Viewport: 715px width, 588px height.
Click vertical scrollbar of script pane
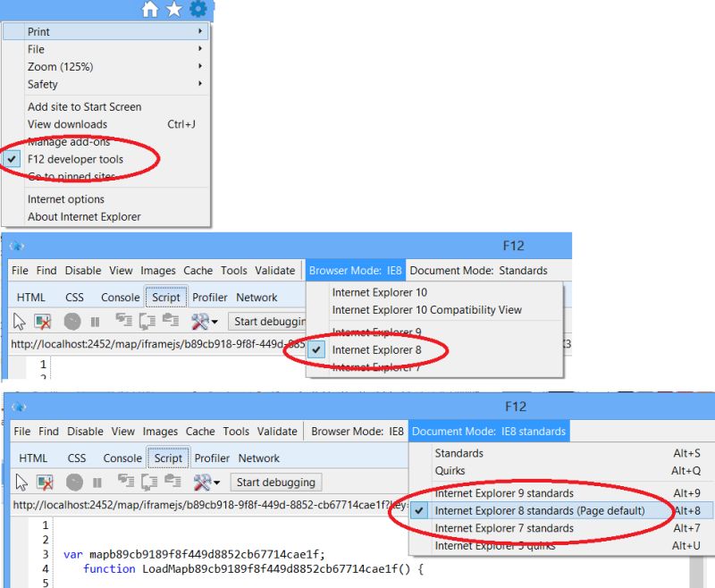point(697,572)
